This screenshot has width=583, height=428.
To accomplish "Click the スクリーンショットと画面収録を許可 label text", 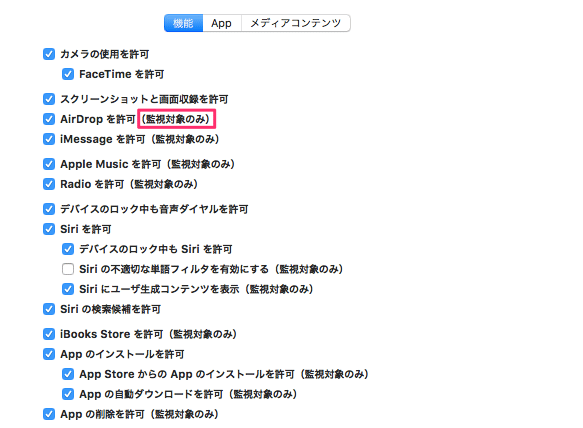I will (144, 99).
